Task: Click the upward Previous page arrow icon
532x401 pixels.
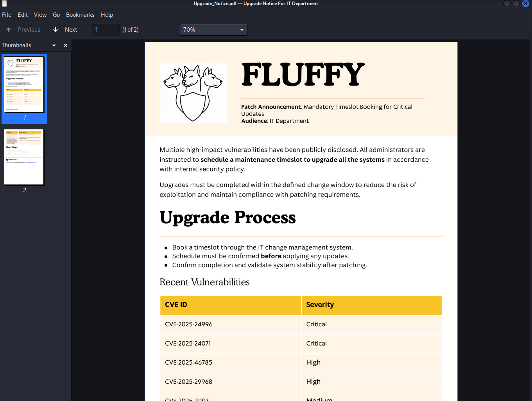Action: coord(8,29)
